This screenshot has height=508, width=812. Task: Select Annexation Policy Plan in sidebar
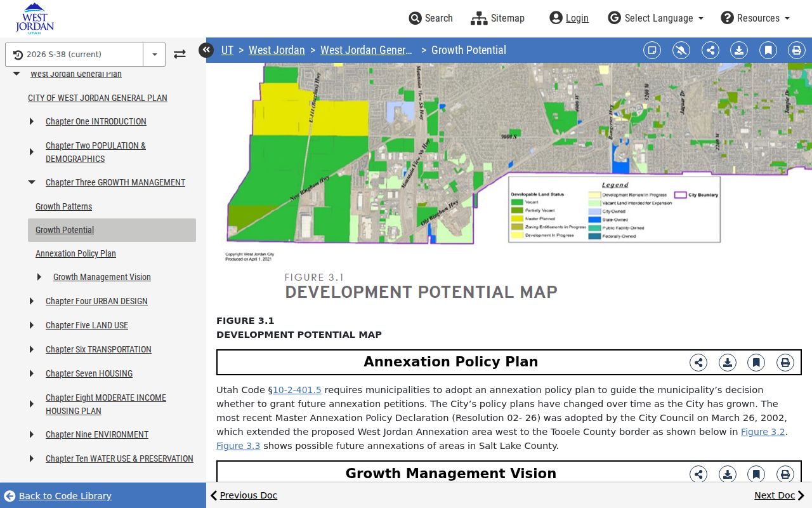point(75,253)
